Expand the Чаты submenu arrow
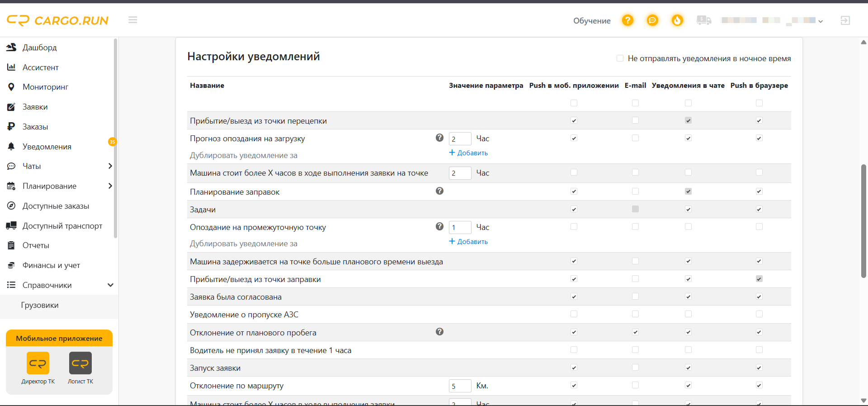Viewport: 868px width, 406px height. [x=110, y=166]
